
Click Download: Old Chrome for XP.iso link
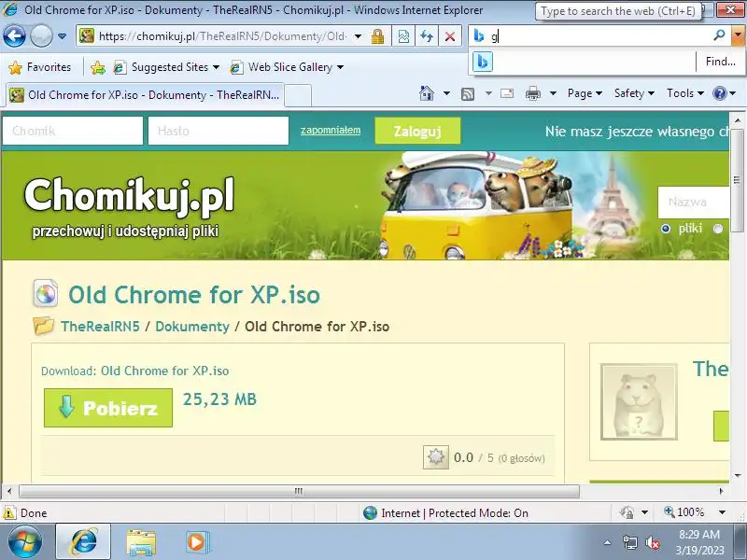click(x=134, y=371)
